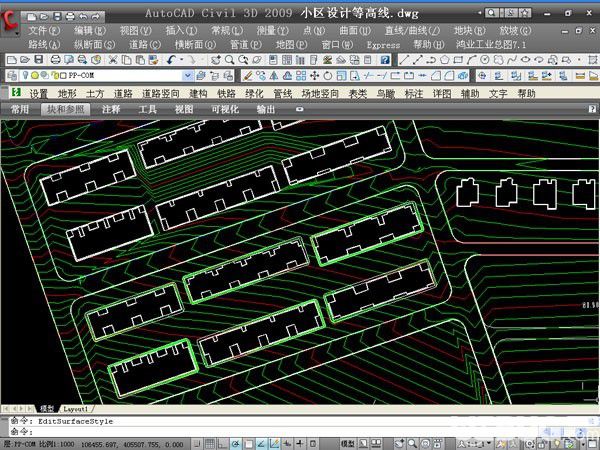The width and height of the screenshot is (600, 450).
Task: Click the coordinates readout in status bar
Action: [132, 445]
